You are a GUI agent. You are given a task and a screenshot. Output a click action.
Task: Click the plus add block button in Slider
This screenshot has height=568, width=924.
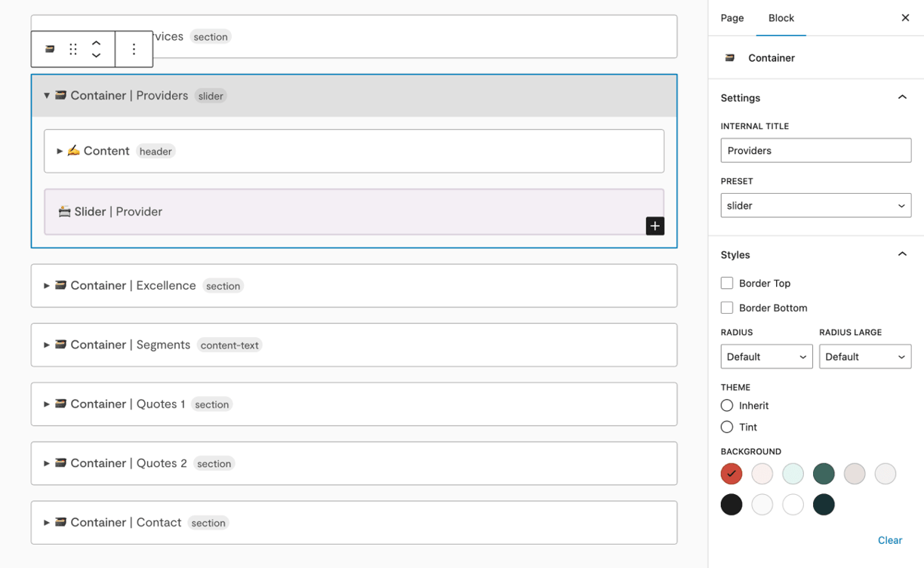(x=655, y=226)
